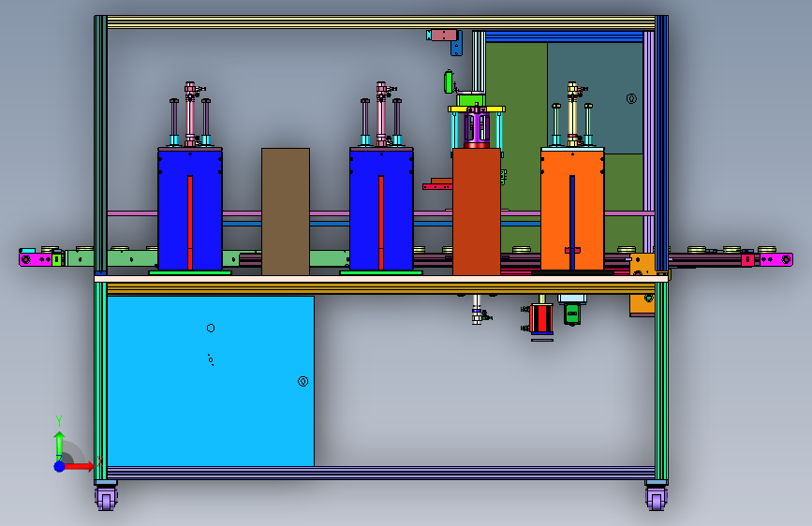Click the green Y axis arrow of the triad
The height and width of the screenshot is (526, 812).
click(x=60, y=446)
